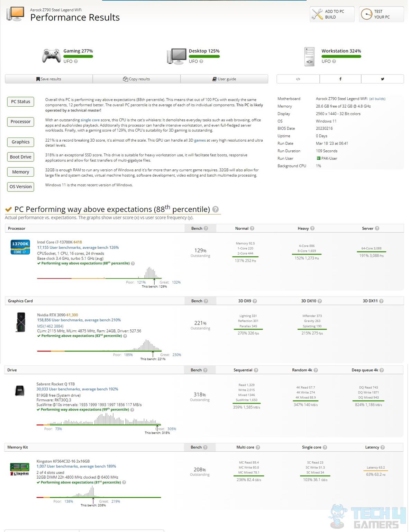Share results on Facebook

[x=340, y=79]
